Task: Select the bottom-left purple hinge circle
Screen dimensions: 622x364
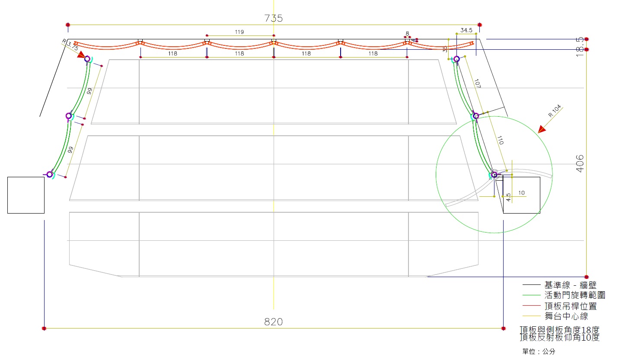Action: coord(50,174)
